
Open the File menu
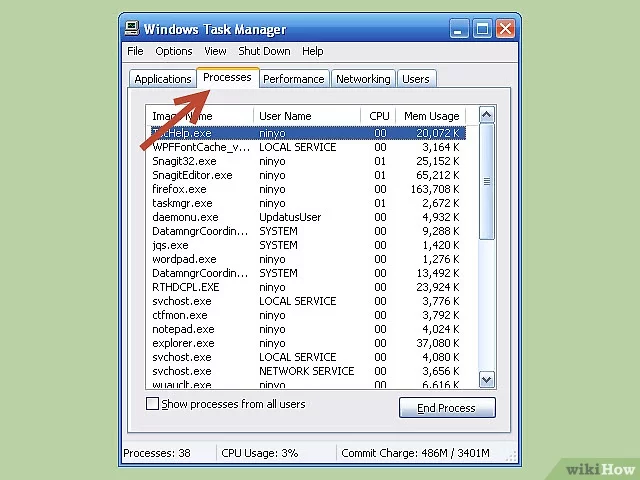tap(135, 51)
